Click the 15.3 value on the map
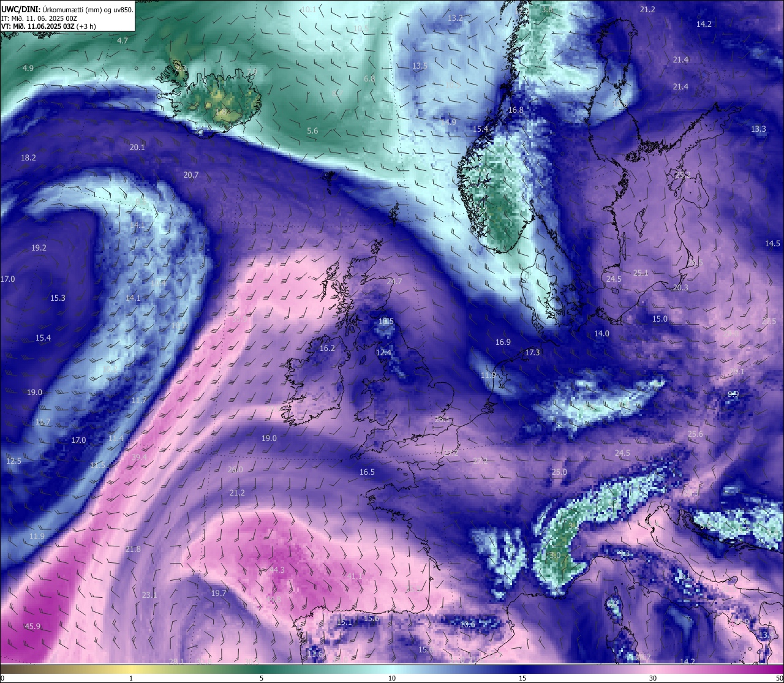Image resolution: width=784 pixels, height=683 pixels. click(x=58, y=298)
